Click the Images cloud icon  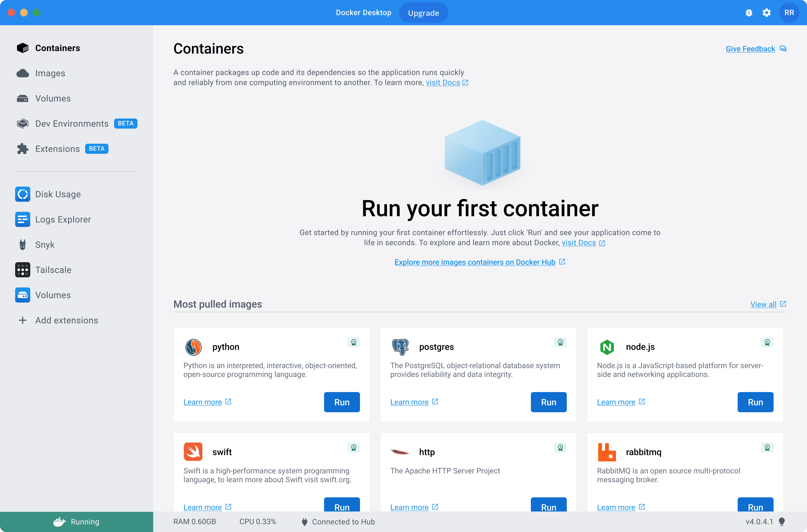click(x=23, y=73)
